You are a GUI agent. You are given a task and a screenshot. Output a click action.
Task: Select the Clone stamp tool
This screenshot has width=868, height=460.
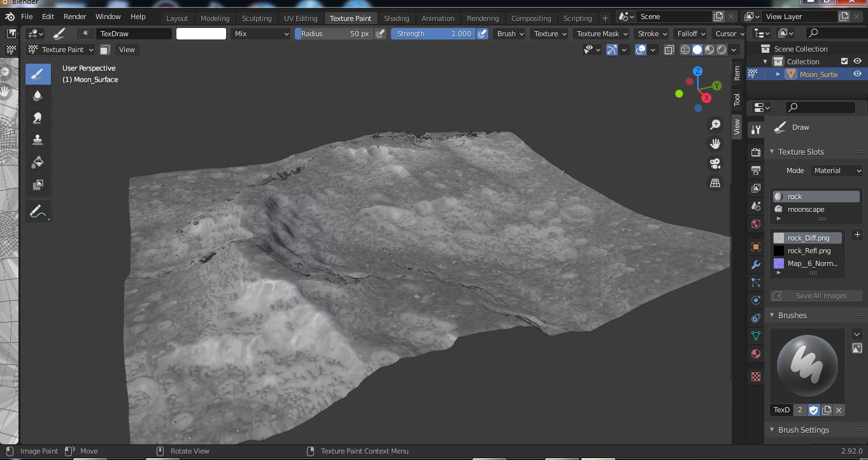[x=38, y=140]
